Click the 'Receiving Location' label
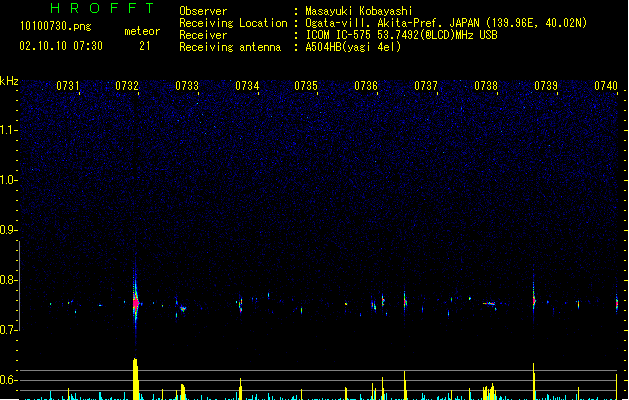Screen dimensions: 629x400 [x=233, y=23]
